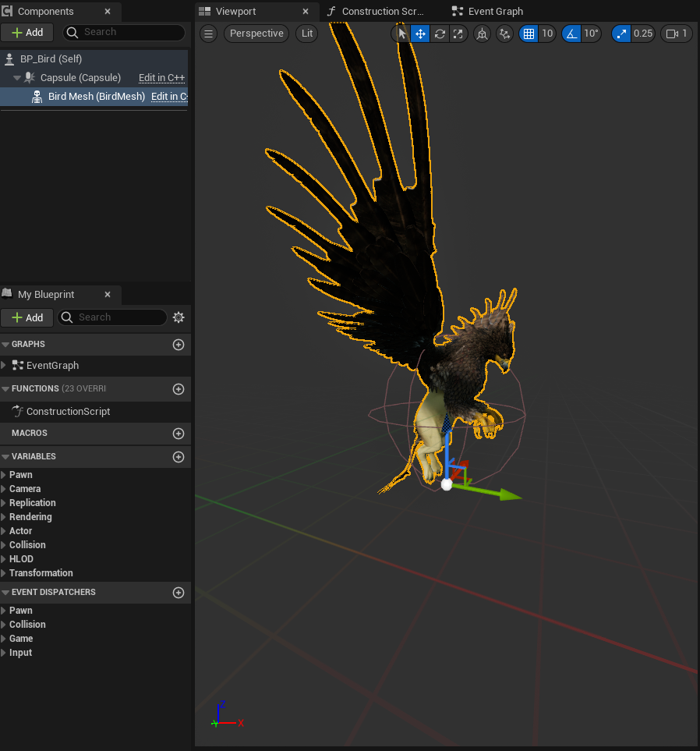Select the Components panel tab
Screen dimensions: 700x751
(x=46, y=12)
